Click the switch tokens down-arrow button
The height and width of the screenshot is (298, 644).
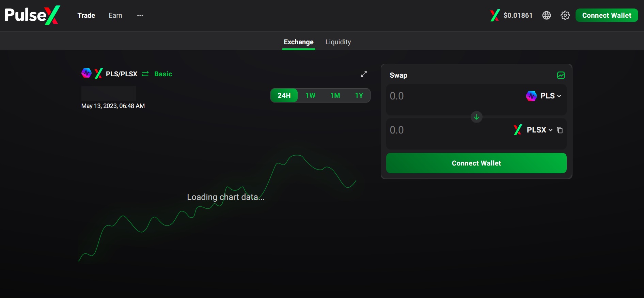[476, 117]
